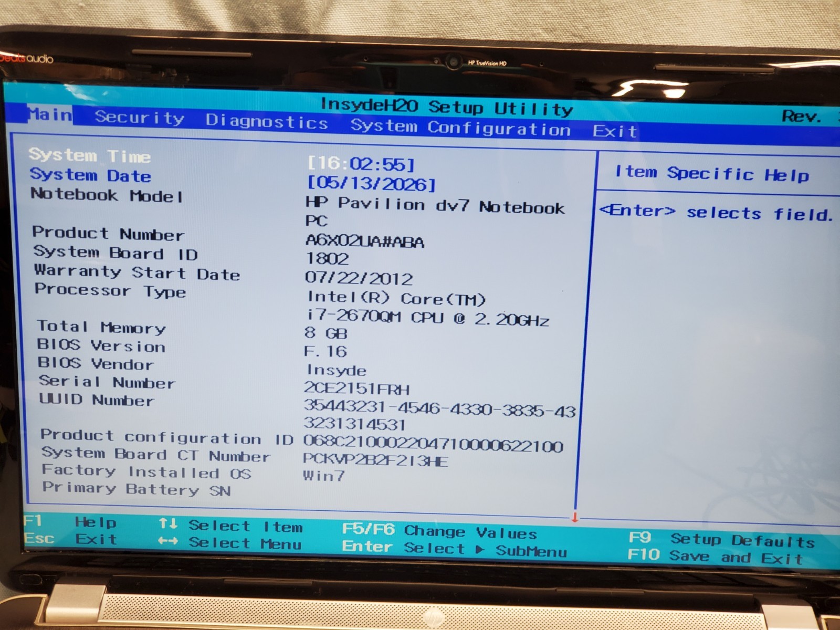Viewport: 840px width, 630px height.
Task: Click the Warranty Start Date label
Action: [x=137, y=272]
